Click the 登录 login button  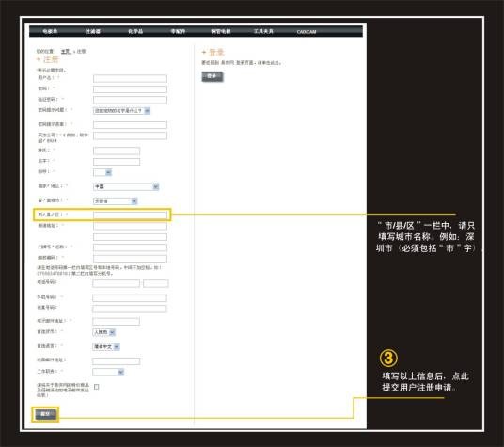coord(213,76)
